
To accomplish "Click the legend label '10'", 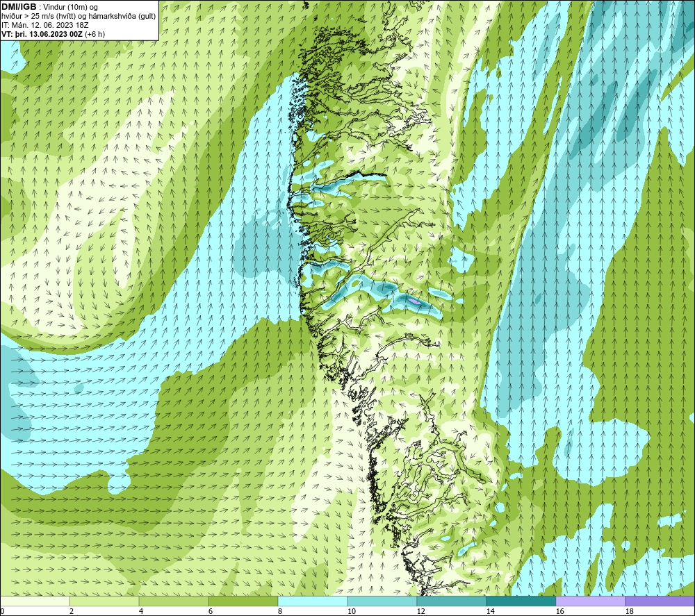I will click(352, 612).
